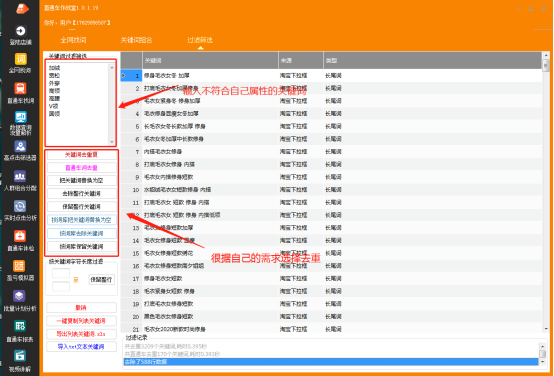Click the 导入txt文本关键词 import button
This screenshot has width=554, height=376.
pos(81,347)
